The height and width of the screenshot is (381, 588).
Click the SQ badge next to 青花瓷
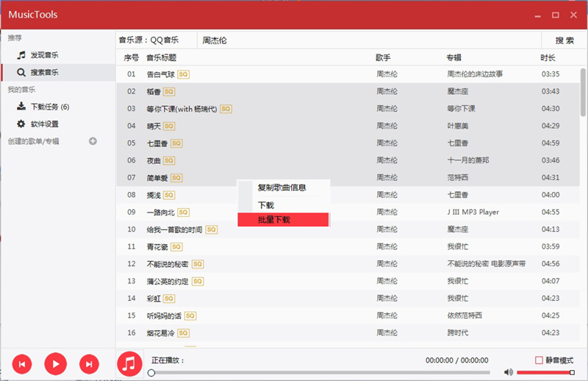(176, 247)
